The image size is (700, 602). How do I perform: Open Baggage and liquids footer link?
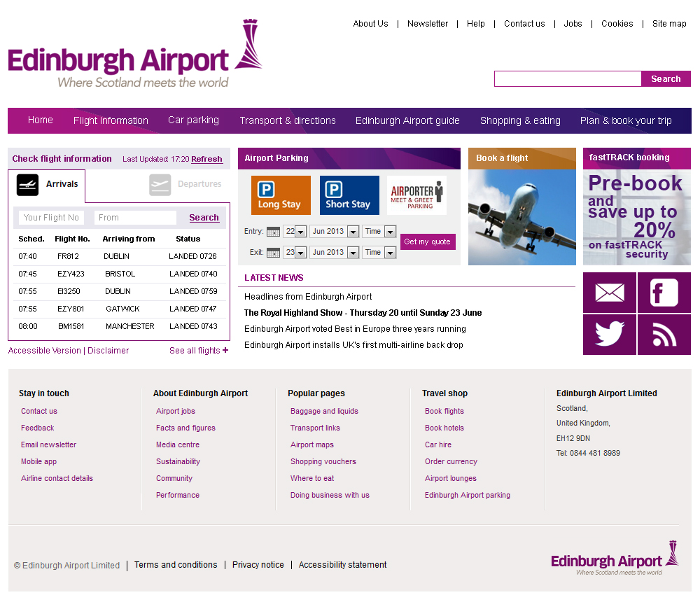324,411
